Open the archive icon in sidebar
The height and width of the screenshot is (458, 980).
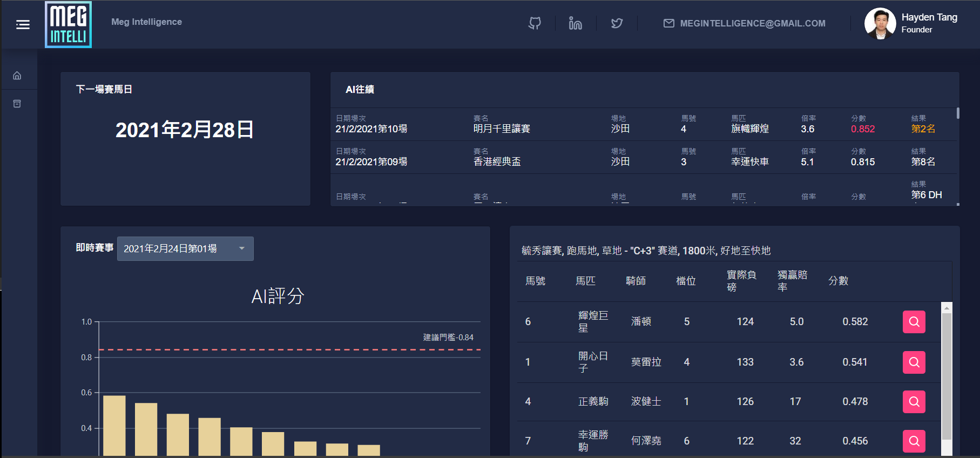point(17,104)
